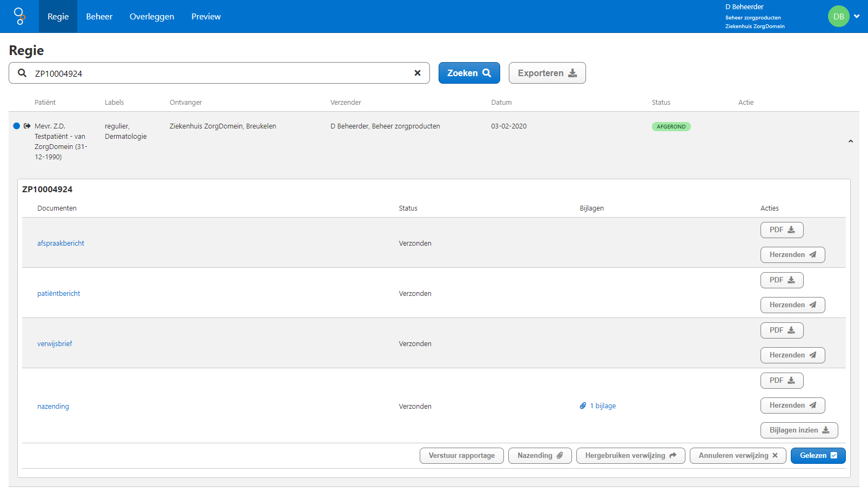The image size is (868, 500).
Task: Click the date 03-02-2020
Action: click(508, 126)
